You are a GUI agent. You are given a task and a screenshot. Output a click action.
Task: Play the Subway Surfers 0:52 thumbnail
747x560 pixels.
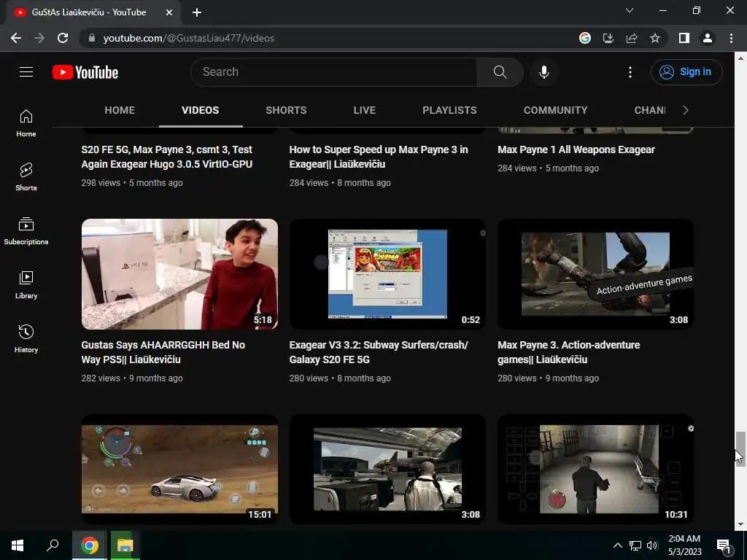(x=387, y=274)
